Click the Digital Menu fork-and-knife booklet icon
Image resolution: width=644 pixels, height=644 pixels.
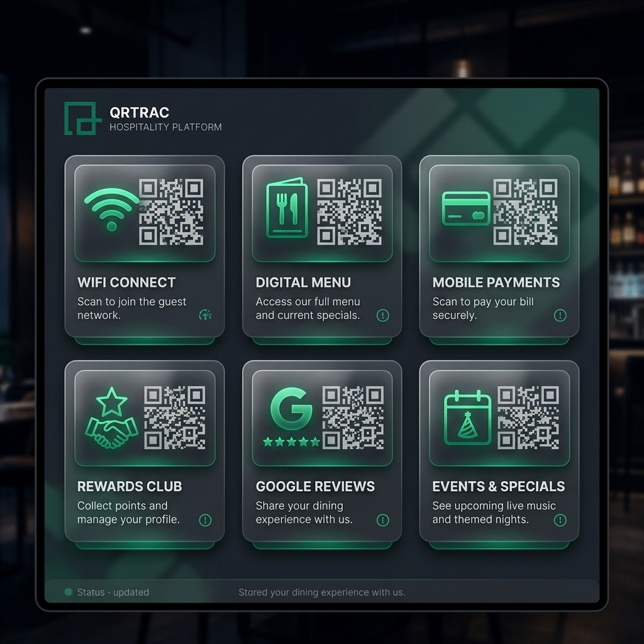tap(287, 208)
